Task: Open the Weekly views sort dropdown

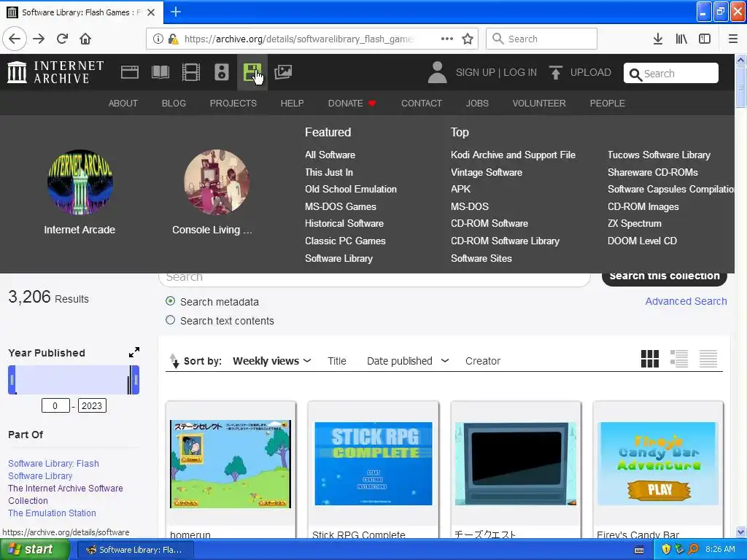Action: tap(271, 361)
